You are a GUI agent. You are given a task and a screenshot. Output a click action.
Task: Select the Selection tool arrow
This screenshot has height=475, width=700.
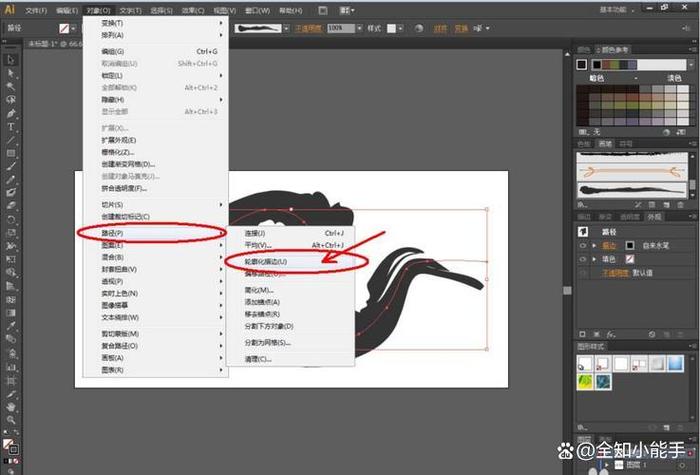pos(11,59)
